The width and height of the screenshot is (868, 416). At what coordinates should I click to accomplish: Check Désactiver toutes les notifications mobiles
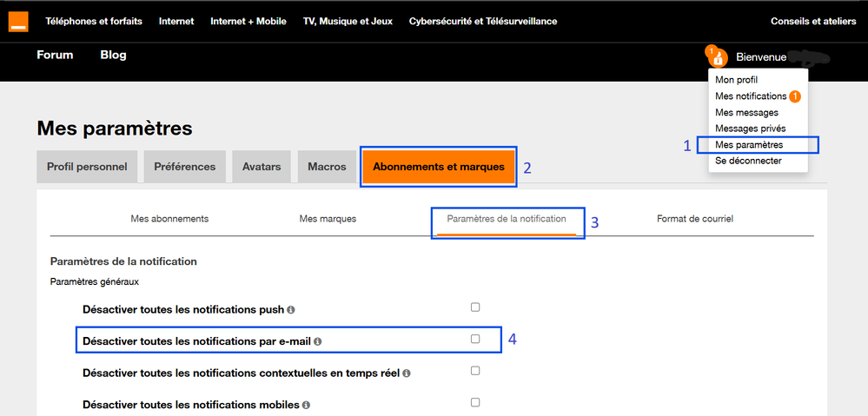click(475, 402)
